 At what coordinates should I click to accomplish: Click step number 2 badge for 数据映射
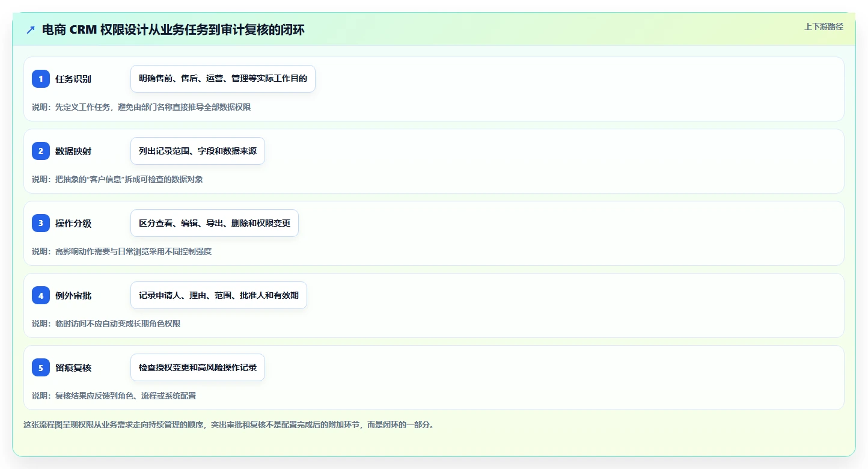point(41,151)
